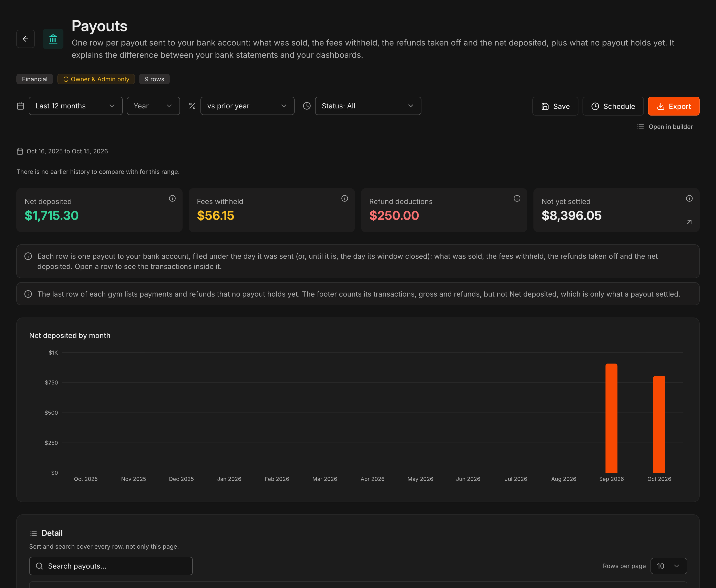716x588 pixels.
Task: Click the back arrow button
Action: coord(25,39)
